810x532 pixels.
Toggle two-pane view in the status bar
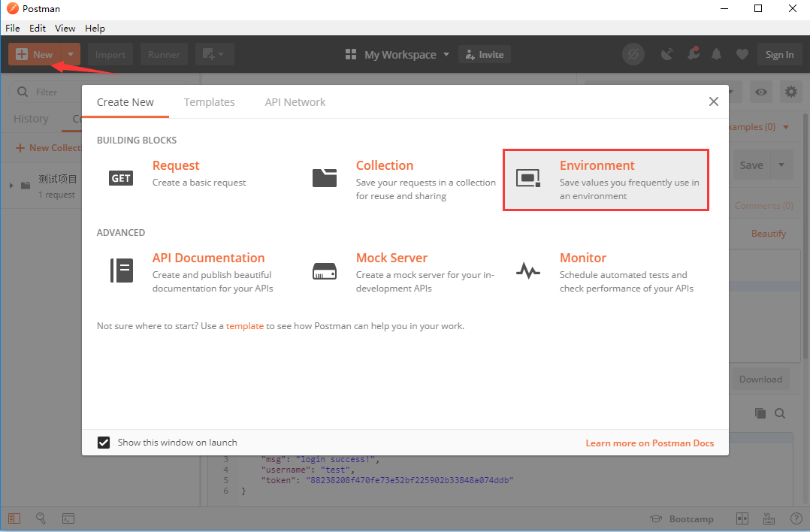click(x=742, y=518)
